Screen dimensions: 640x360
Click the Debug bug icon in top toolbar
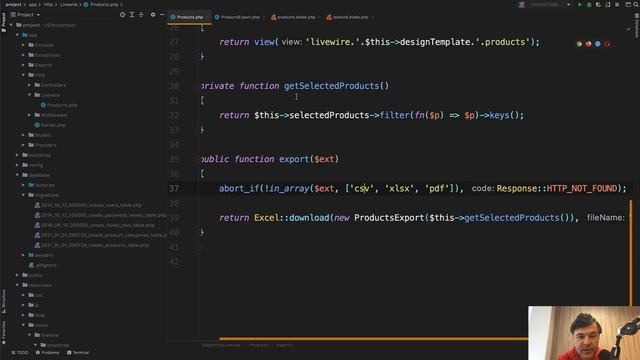[x=589, y=4]
